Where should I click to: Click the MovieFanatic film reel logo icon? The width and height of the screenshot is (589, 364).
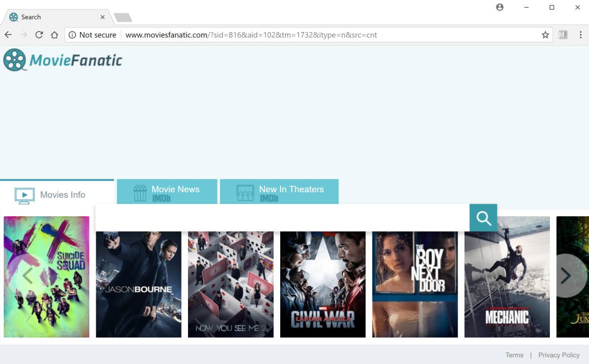coord(15,60)
